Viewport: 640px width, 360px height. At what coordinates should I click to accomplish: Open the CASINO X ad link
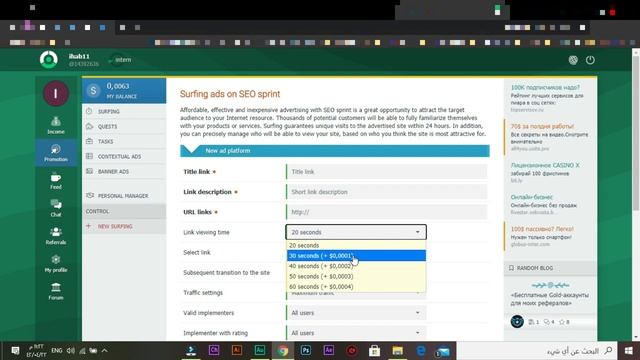point(545,165)
